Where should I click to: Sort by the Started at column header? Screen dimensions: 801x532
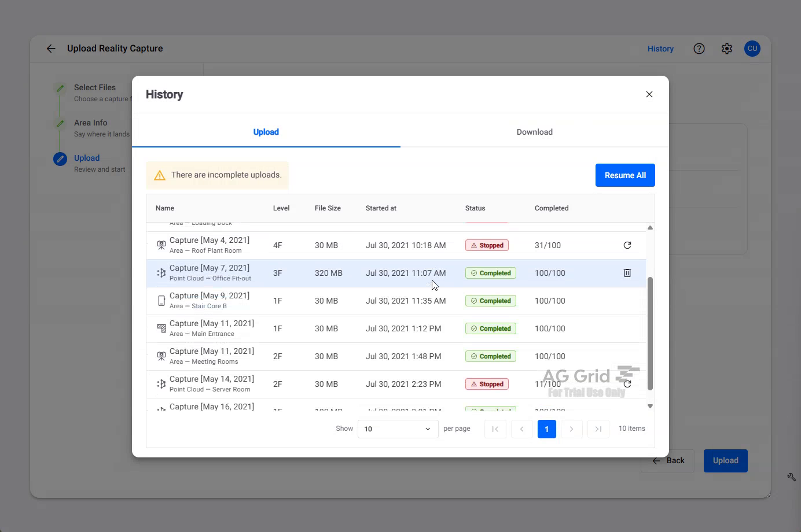(x=381, y=208)
